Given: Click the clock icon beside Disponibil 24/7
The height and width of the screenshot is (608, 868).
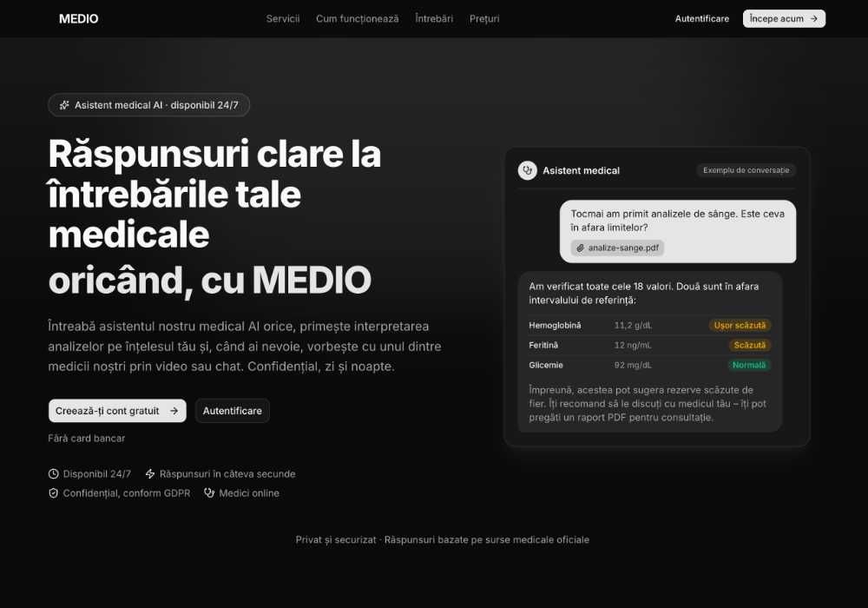Looking at the screenshot, I should tap(53, 474).
